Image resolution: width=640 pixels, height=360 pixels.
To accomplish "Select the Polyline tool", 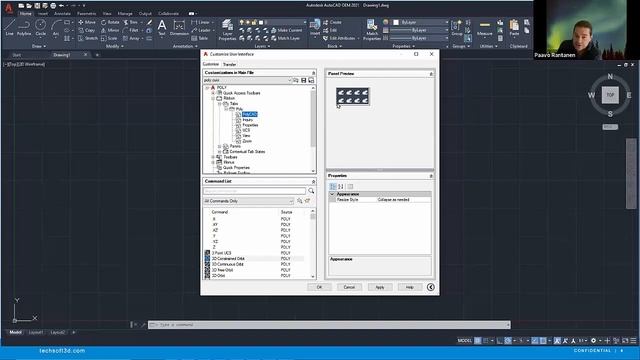I will pyautogui.click(x=24, y=28).
